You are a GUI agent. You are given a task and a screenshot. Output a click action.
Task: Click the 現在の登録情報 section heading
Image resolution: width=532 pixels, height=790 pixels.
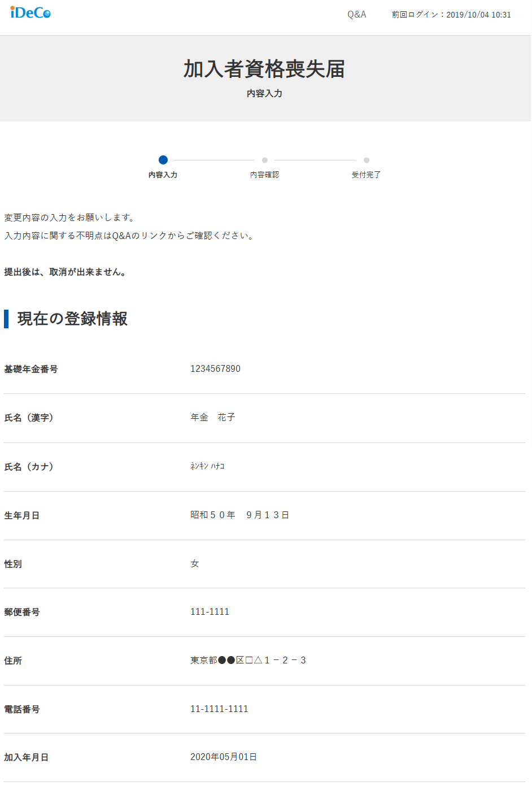(x=72, y=319)
